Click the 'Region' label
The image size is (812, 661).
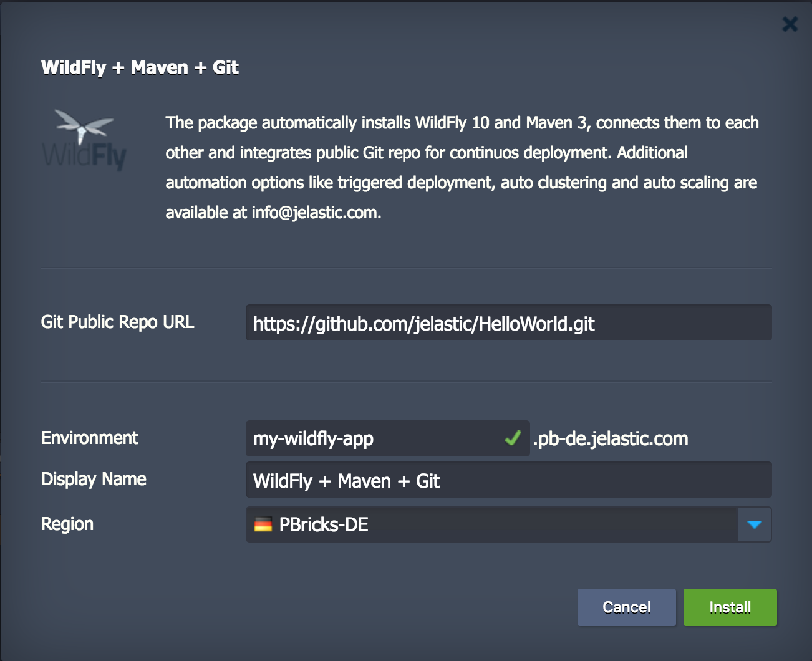tap(67, 524)
